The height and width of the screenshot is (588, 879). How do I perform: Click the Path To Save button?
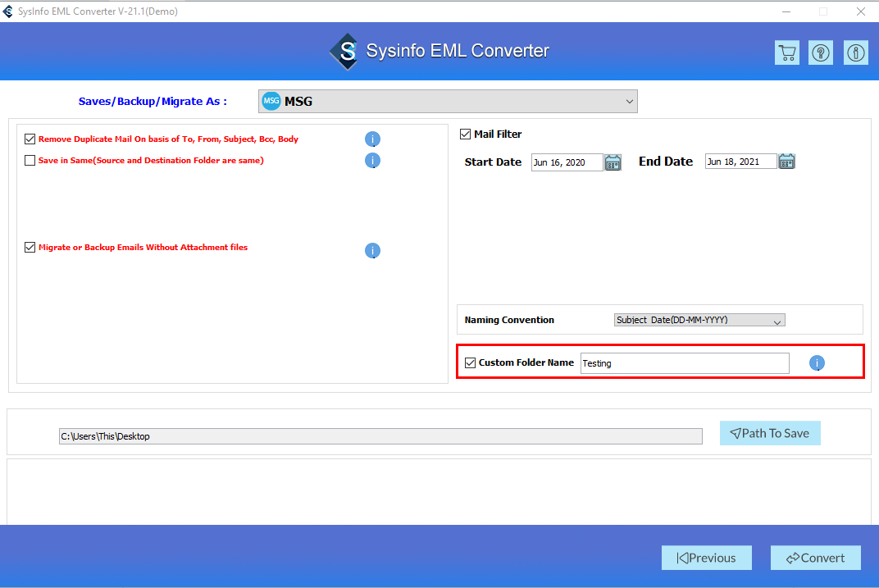click(769, 433)
